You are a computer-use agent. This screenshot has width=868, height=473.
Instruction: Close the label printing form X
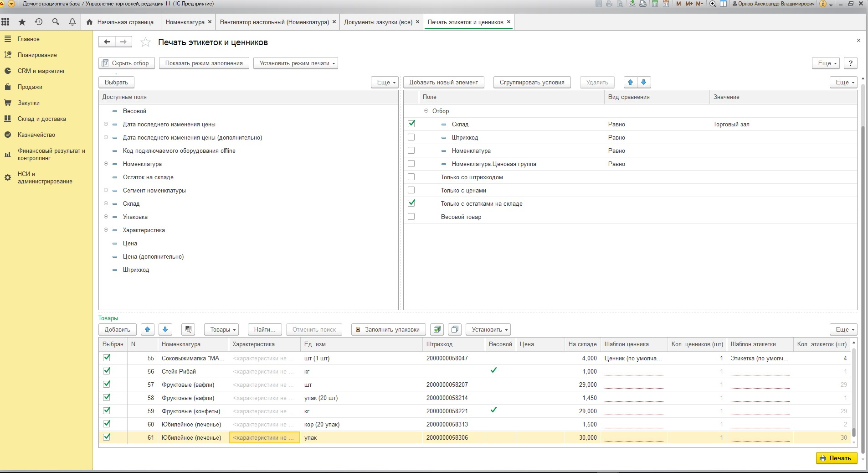pos(858,41)
